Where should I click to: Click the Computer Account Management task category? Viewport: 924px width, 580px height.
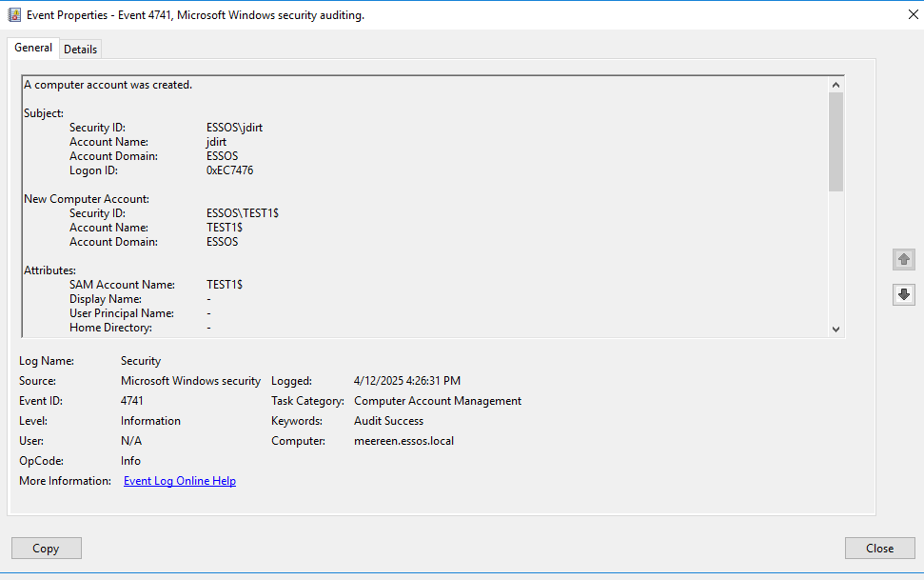[x=438, y=401]
